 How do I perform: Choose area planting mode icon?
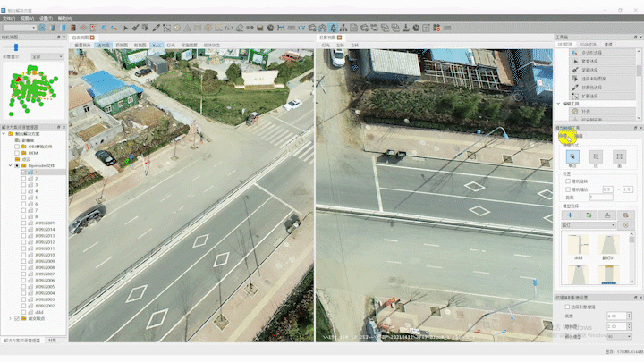(619, 156)
